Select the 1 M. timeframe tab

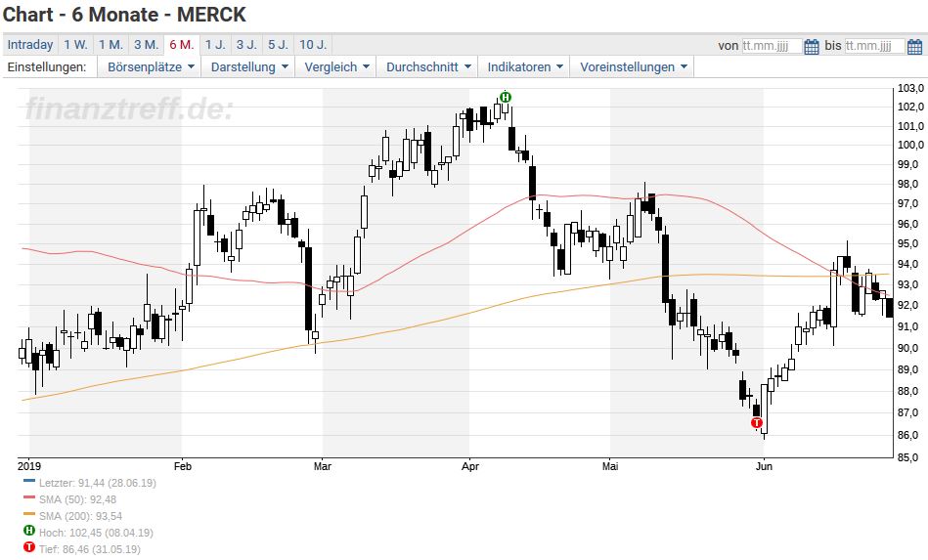(110, 45)
